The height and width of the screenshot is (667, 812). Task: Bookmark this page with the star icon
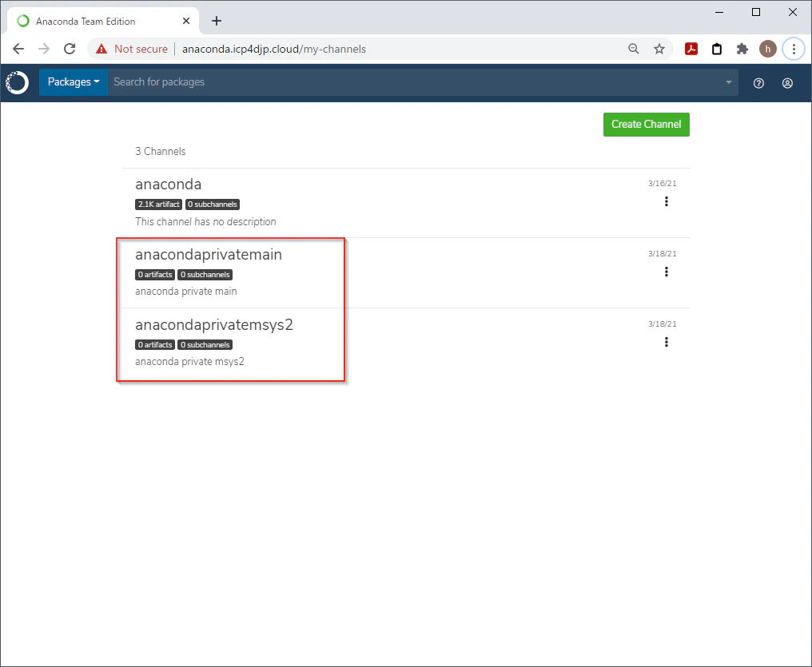[x=659, y=50]
